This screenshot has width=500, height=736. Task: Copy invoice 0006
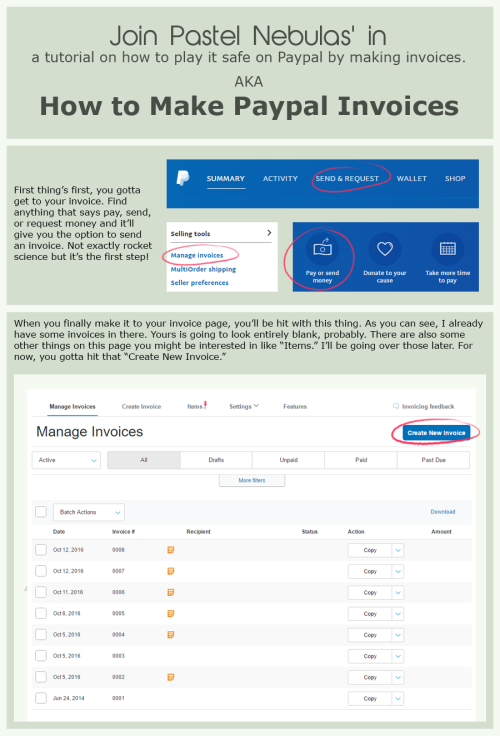pyautogui.click(x=370, y=592)
